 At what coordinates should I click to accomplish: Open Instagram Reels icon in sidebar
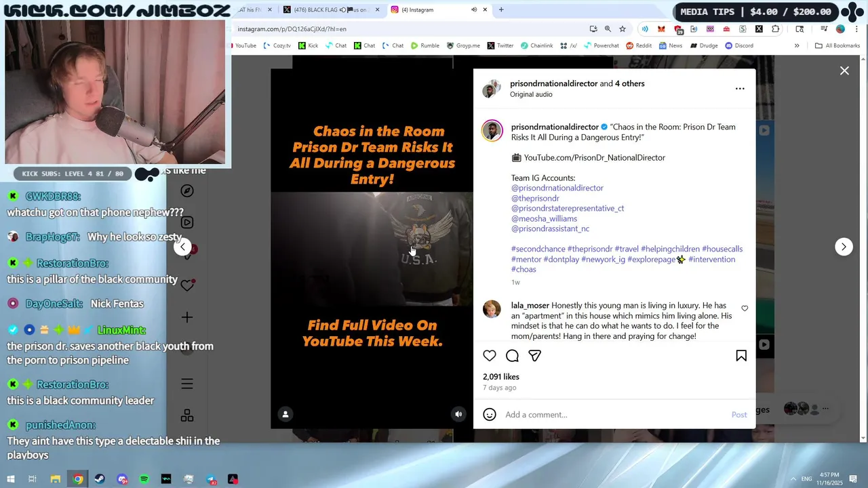187,222
